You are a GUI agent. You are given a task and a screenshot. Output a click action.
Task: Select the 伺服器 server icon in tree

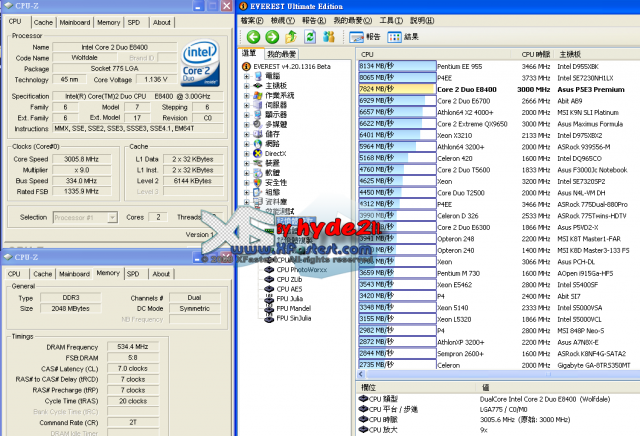coord(258,105)
